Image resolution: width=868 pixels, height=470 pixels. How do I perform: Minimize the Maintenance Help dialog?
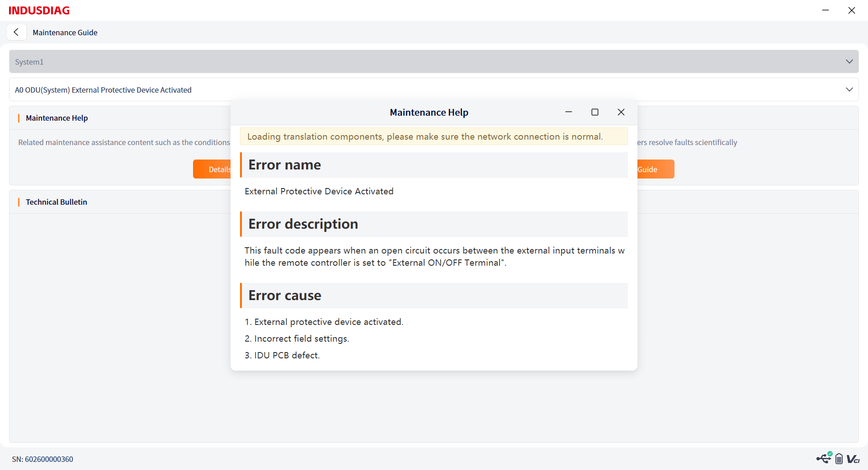(x=569, y=112)
